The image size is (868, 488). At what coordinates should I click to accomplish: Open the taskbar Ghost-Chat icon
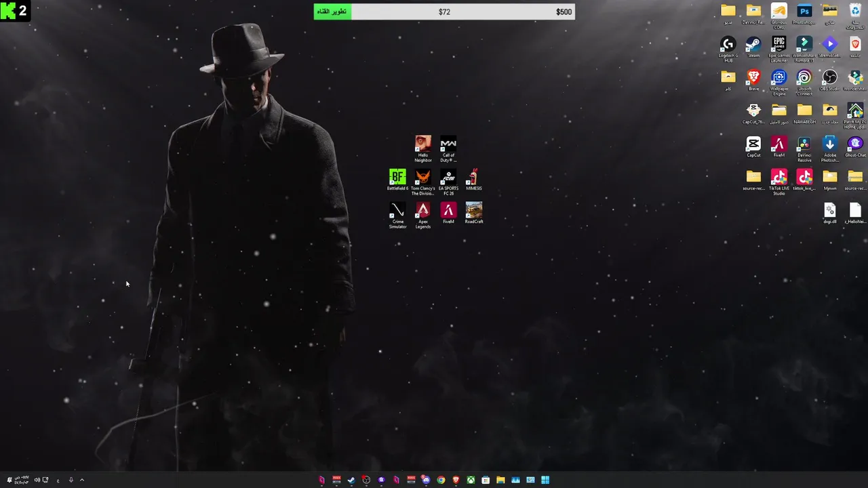(381, 480)
